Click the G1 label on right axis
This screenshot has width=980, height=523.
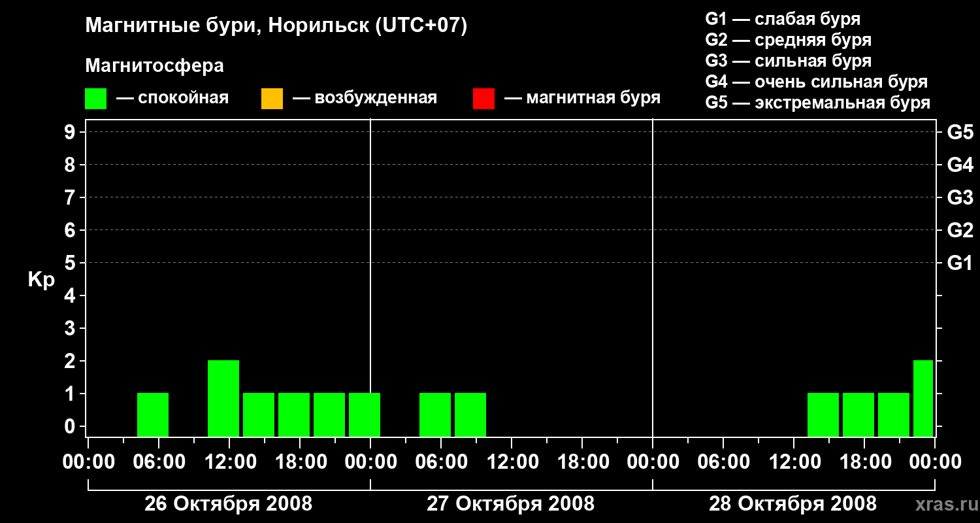960,263
